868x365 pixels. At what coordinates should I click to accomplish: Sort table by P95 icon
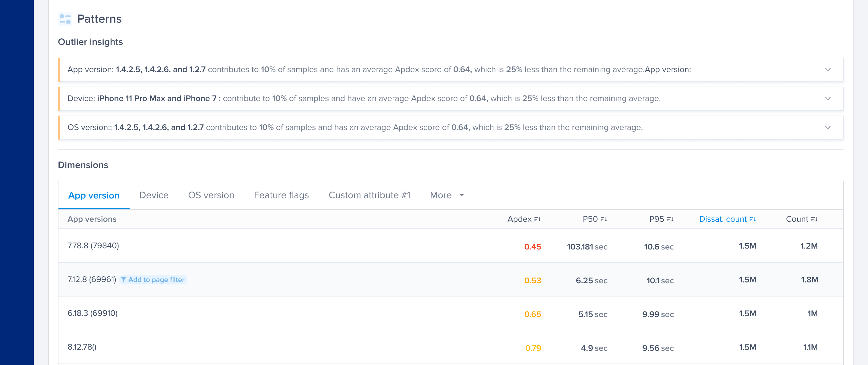[x=670, y=219]
